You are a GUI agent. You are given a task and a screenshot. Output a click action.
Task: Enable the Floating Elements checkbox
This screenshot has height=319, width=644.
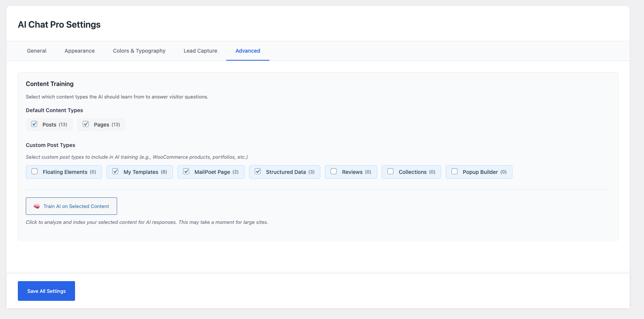pyautogui.click(x=34, y=171)
